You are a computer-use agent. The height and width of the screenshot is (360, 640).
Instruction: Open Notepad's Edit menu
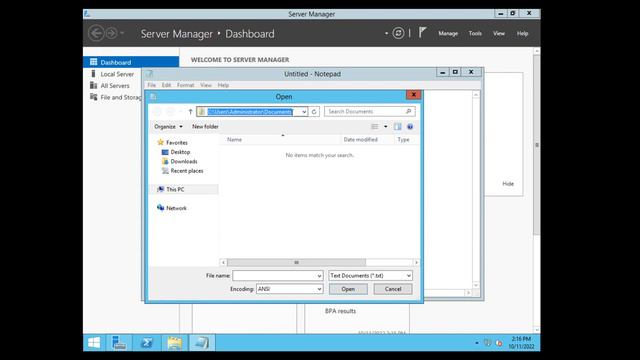tap(166, 85)
